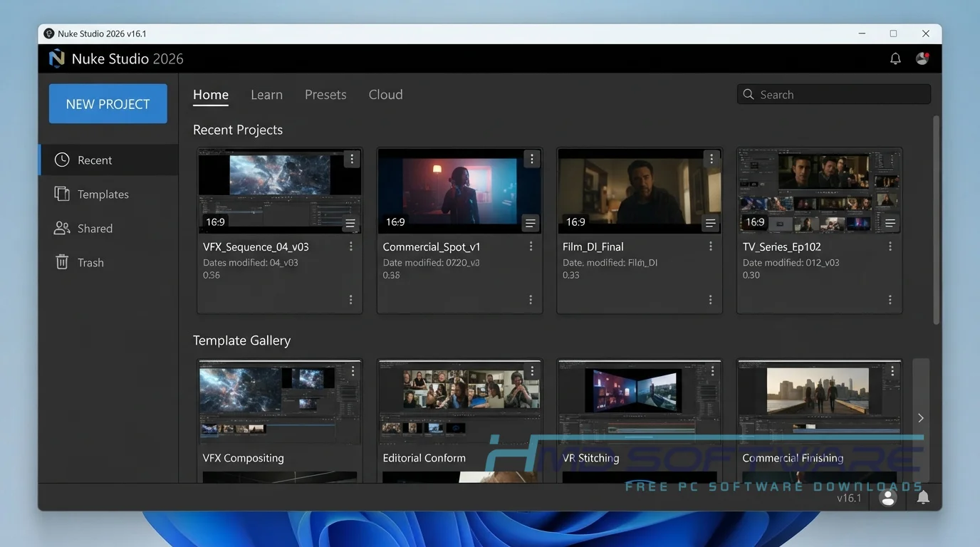This screenshot has width=980, height=547.
Task: Open kebab menu on VFX Compositing template
Action: (353, 371)
